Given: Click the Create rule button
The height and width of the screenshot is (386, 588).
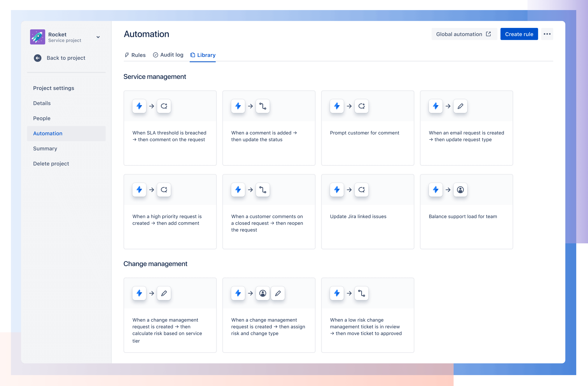Looking at the screenshot, I should 520,34.
